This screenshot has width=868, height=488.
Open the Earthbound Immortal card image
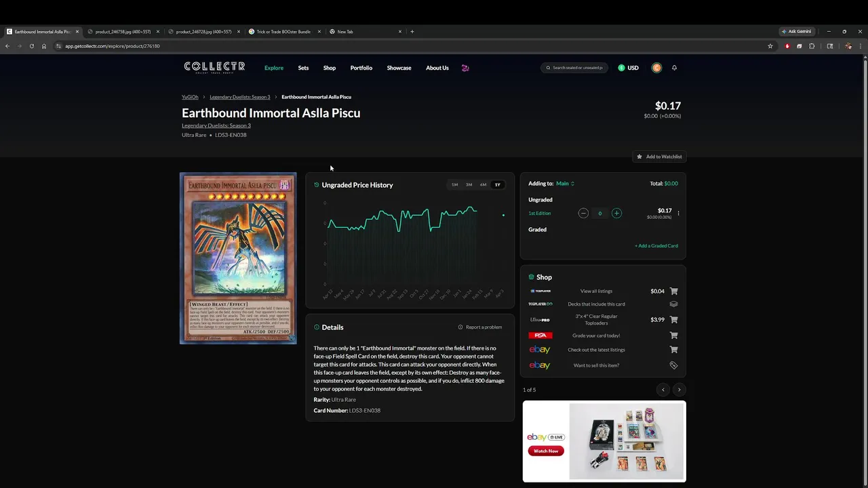click(x=238, y=258)
